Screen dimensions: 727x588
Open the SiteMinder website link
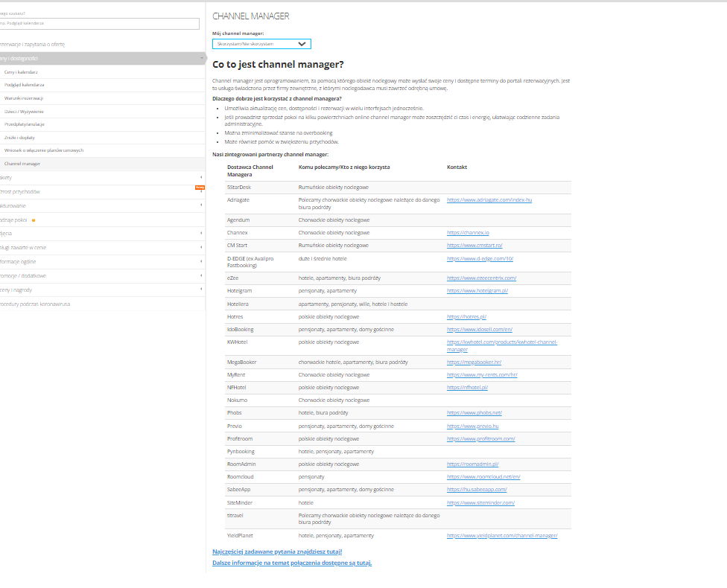pyautogui.click(x=480, y=502)
